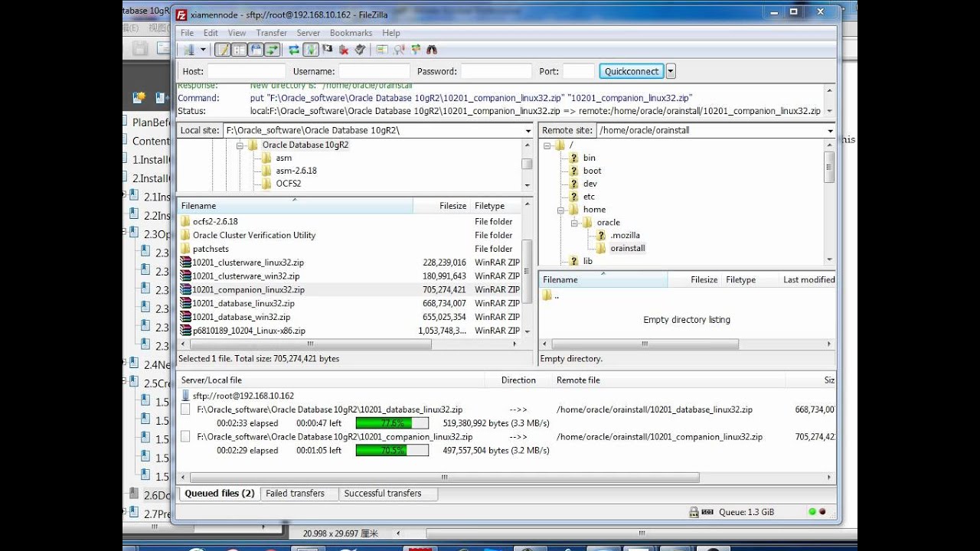The height and width of the screenshot is (551, 980).
Task: Open the Edit menu
Action: (x=211, y=33)
